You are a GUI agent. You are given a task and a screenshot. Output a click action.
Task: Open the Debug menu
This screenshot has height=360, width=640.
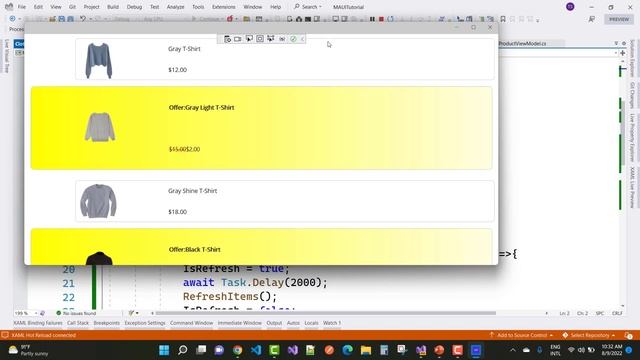point(134,7)
